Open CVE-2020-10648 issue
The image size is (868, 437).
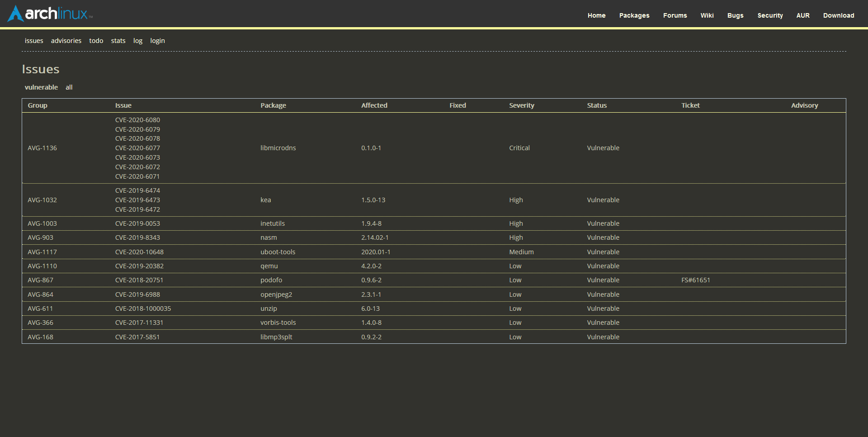click(x=139, y=252)
